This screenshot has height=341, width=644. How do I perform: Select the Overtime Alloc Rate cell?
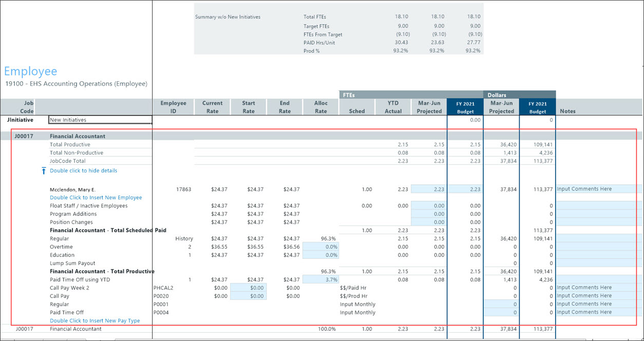click(x=321, y=247)
